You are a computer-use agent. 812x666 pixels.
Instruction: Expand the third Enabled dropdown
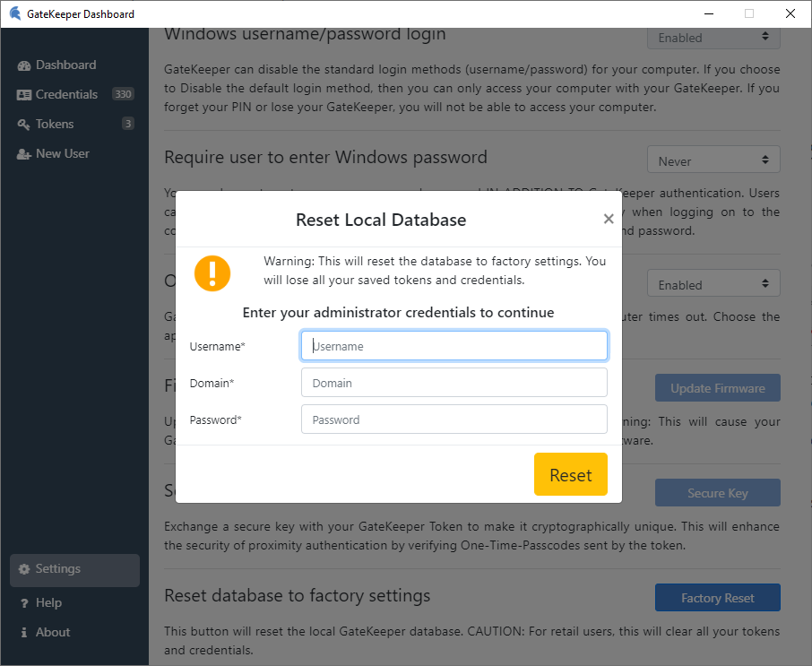click(713, 285)
